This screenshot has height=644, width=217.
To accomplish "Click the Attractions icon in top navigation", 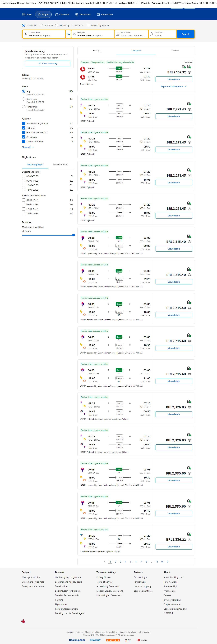I will pos(77,14).
